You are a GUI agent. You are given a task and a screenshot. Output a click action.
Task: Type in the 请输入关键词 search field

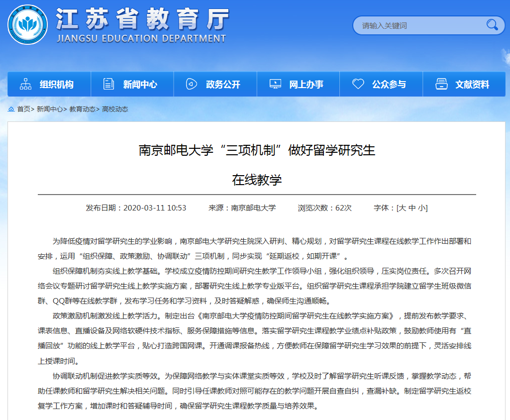(x=418, y=25)
